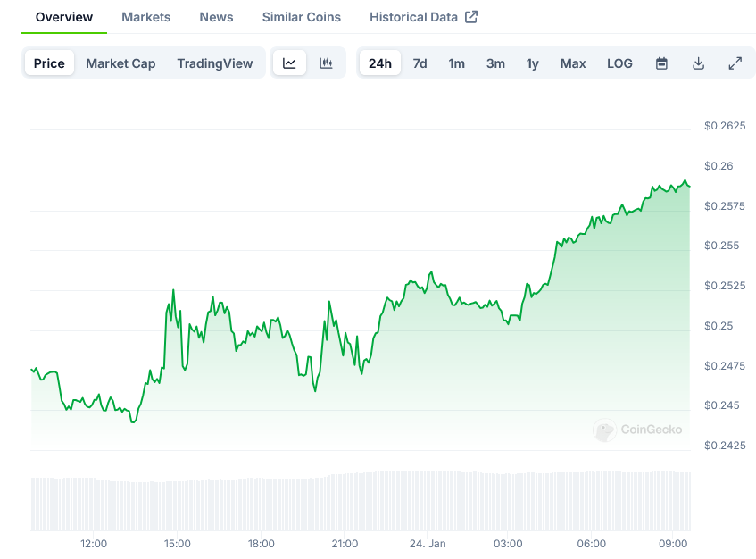Show Max time range
Screen dimensions: 756x559
click(573, 63)
